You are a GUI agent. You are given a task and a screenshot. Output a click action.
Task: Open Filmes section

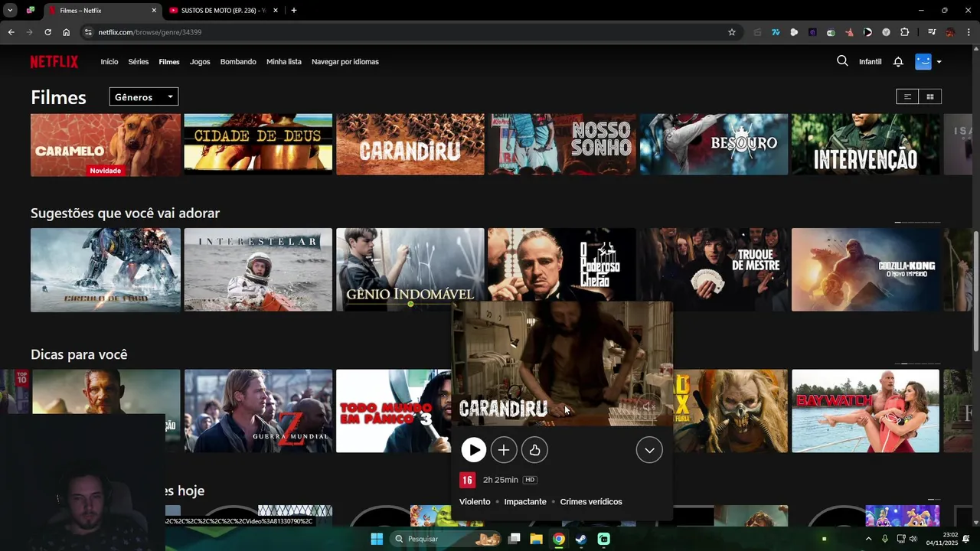[x=169, y=62]
